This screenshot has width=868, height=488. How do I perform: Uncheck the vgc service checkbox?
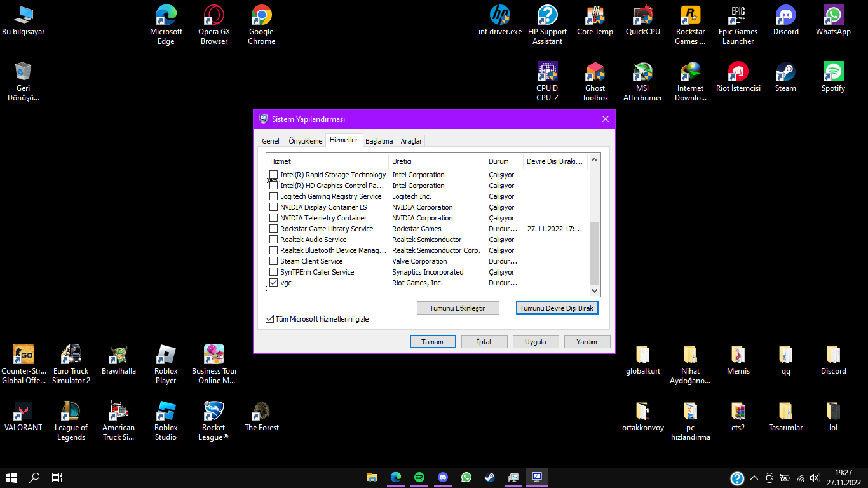tap(274, 283)
